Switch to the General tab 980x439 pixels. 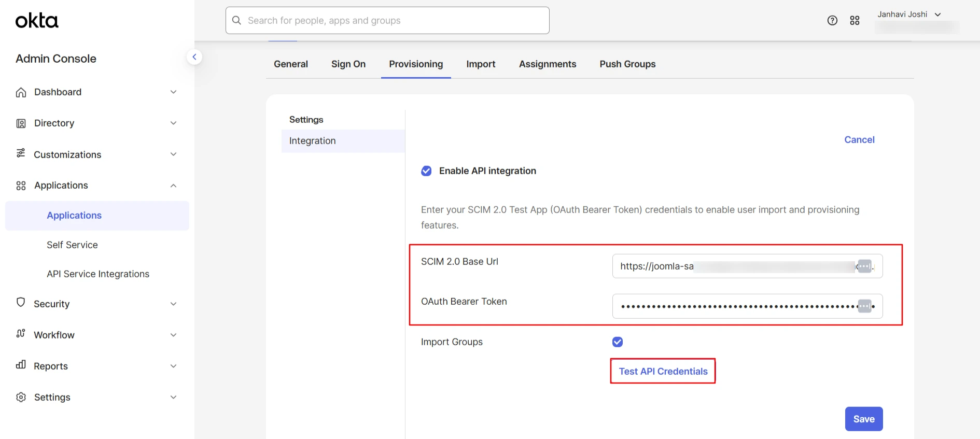tap(291, 64)
